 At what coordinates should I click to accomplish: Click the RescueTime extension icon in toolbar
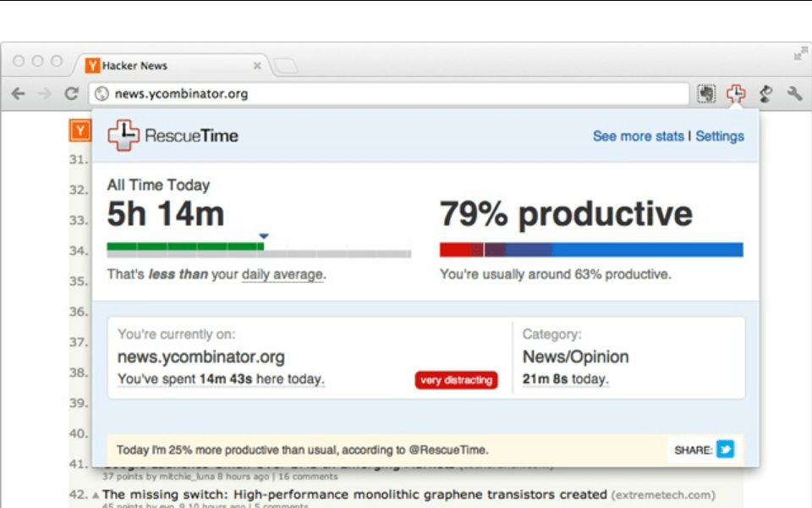point(736,94)
